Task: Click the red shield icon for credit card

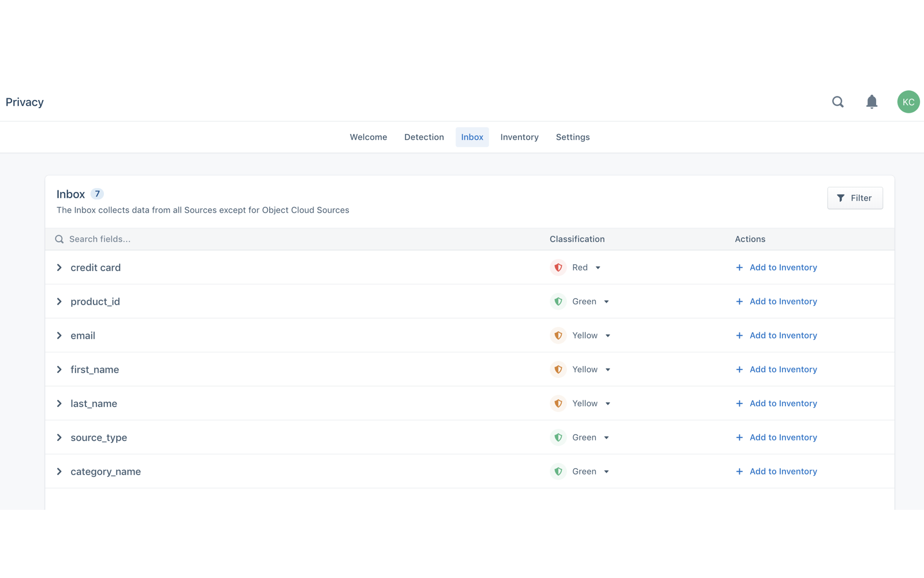Action: point(558,267)
